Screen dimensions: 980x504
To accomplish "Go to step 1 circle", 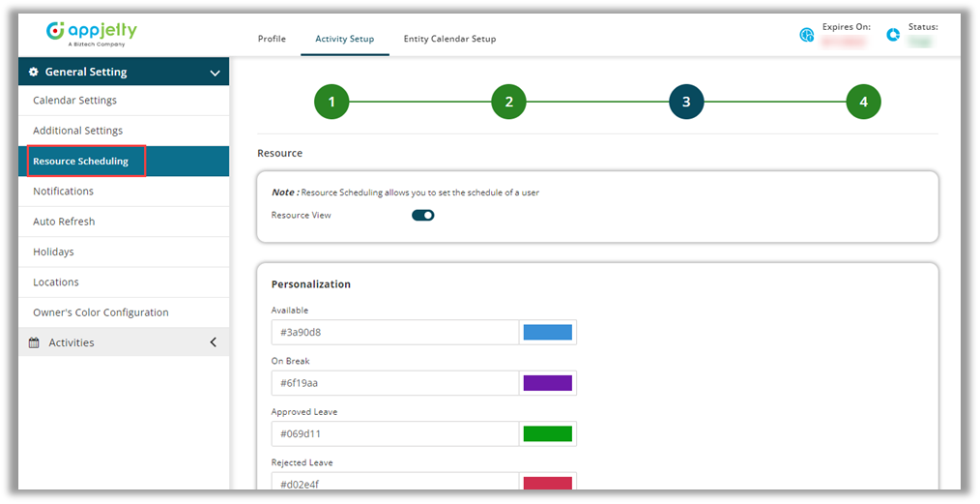I will pos(331,102).
